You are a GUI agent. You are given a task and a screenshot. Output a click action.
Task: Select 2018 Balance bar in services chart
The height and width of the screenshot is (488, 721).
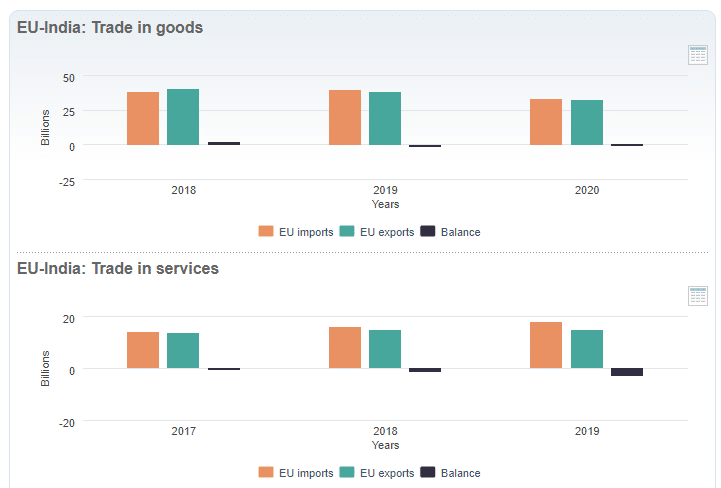pyautogui.click(x=425, y=370)
